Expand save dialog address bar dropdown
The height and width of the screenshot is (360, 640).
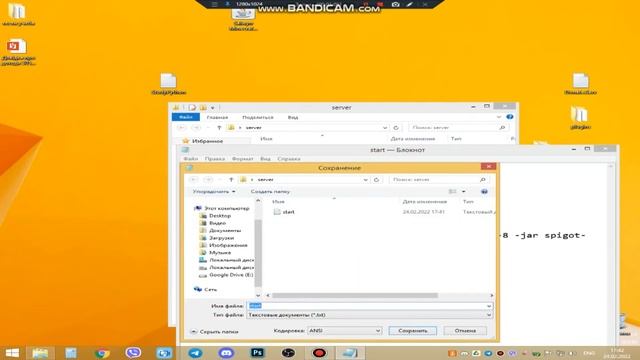[365, 180]
